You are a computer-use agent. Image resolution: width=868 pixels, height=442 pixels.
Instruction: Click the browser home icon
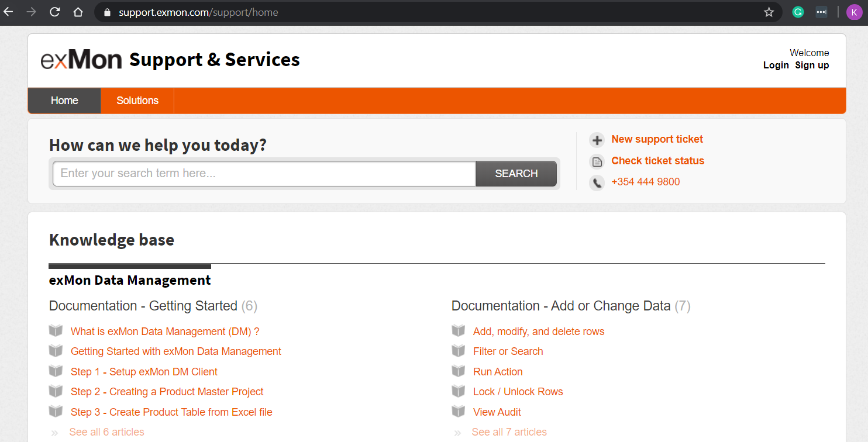click(x=78, y=12)
